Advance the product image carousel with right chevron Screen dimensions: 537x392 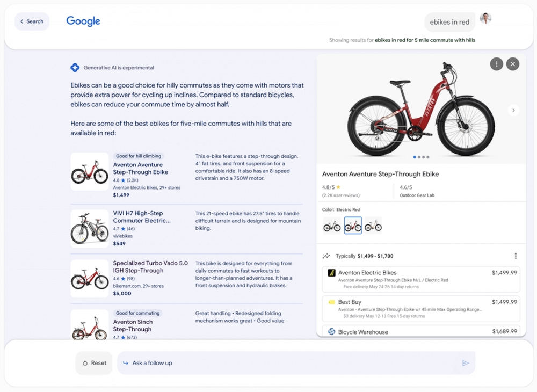pyautogui.click(x=513, y=110)
